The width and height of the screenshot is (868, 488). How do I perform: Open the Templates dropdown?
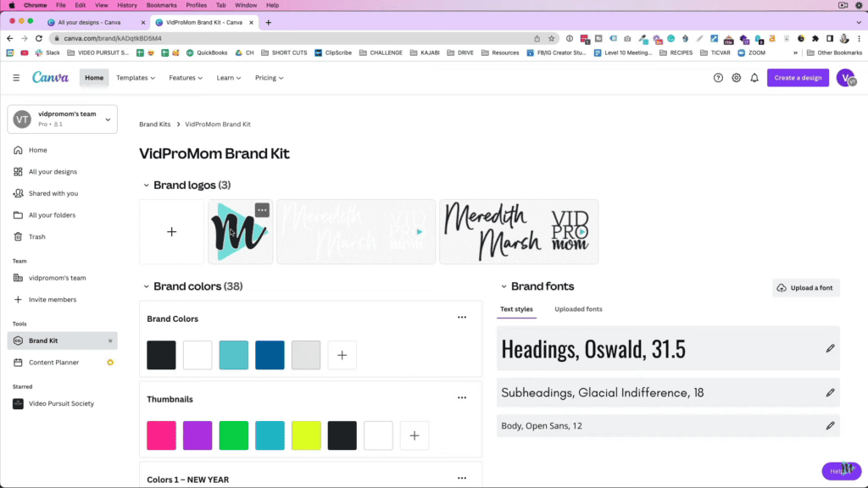[x=136, y=78]
